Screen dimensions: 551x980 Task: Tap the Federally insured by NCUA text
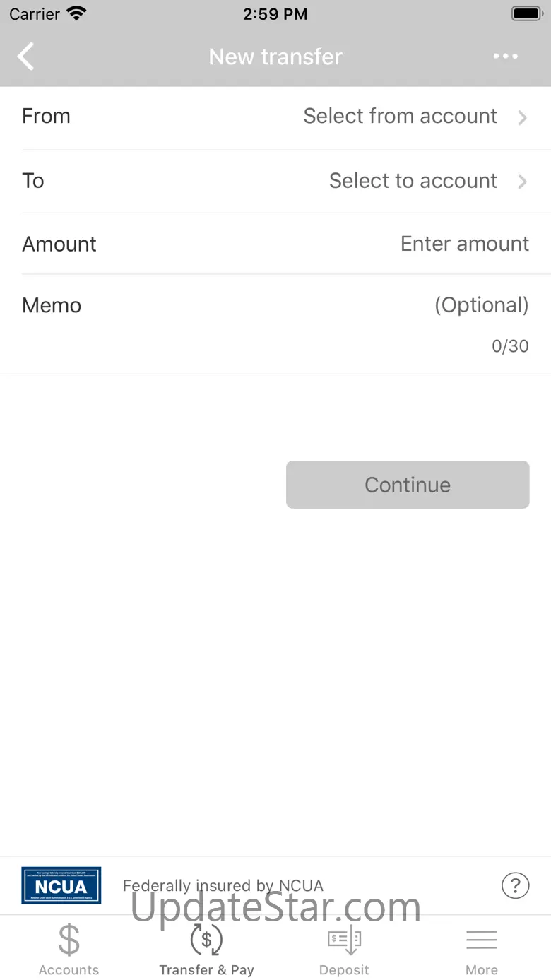click(x=223, y=885)
